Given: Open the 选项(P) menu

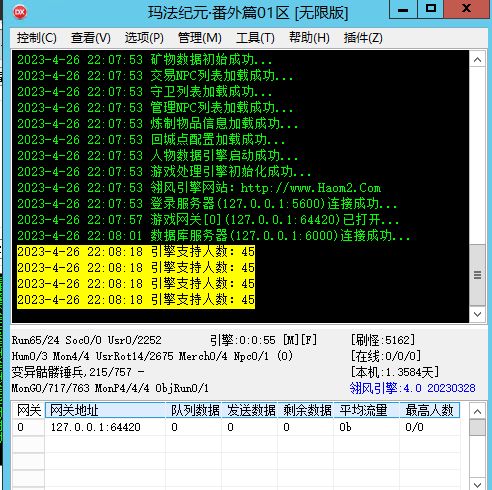Looking at the screenshot, I should [144, 38].
